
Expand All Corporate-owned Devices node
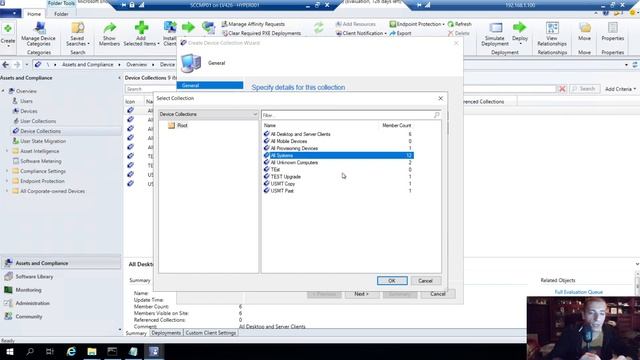[x=7, y=191]
